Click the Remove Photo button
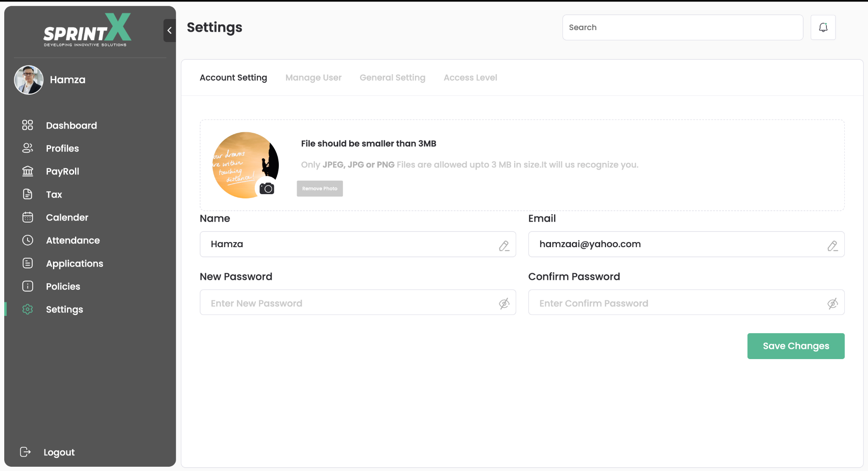868x471 pixels. 320,188
